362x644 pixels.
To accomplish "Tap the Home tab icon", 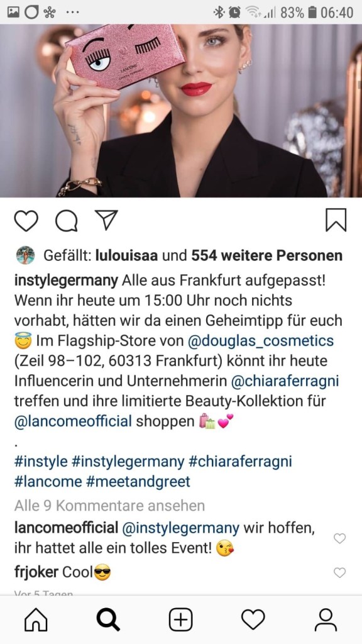I will tap(36, 619).
